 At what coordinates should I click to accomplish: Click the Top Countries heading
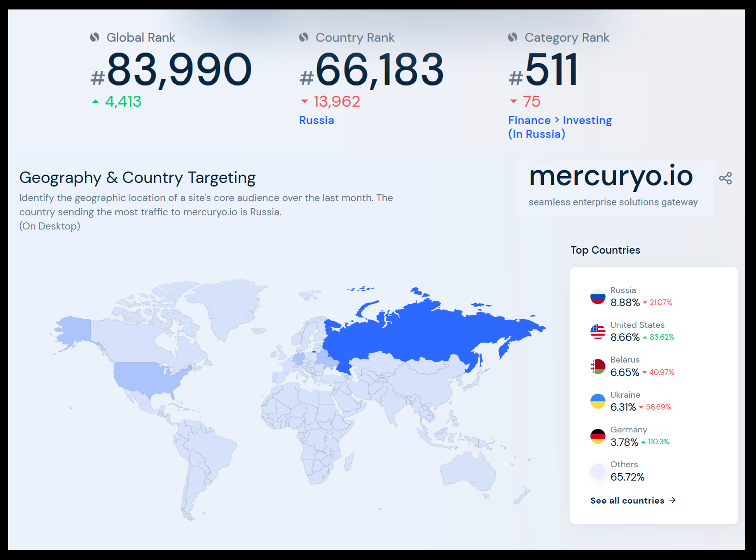605,250
